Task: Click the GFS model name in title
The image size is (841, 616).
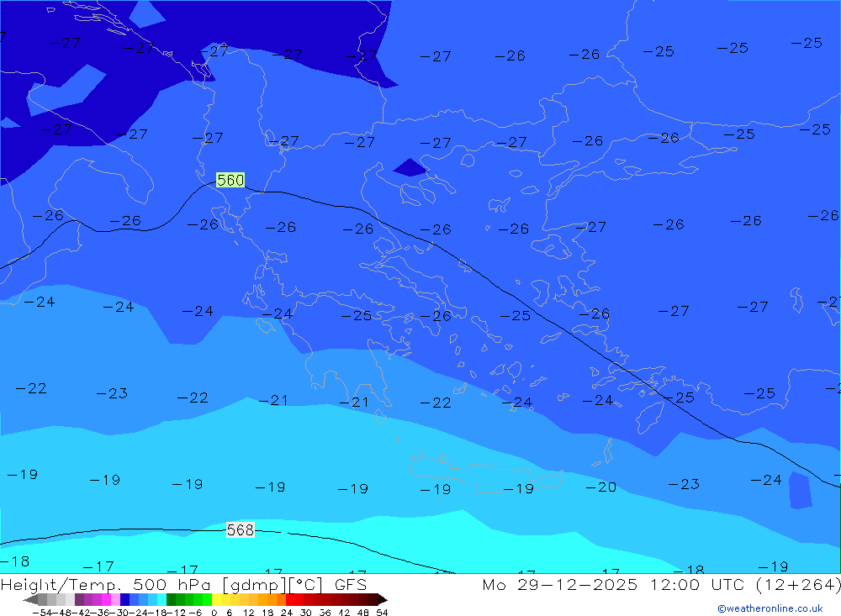Action: (x=351, y=584)
